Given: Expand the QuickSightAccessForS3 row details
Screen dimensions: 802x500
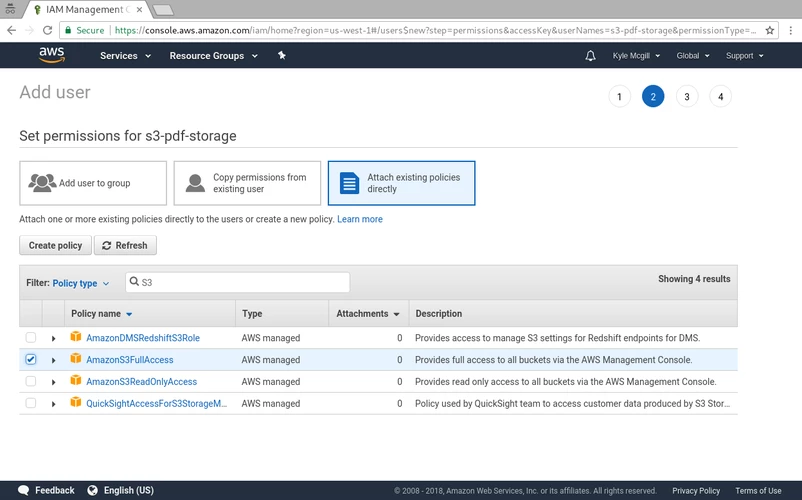Looking at the screenshot, I should pyautogui.click(x=53, y=404).
